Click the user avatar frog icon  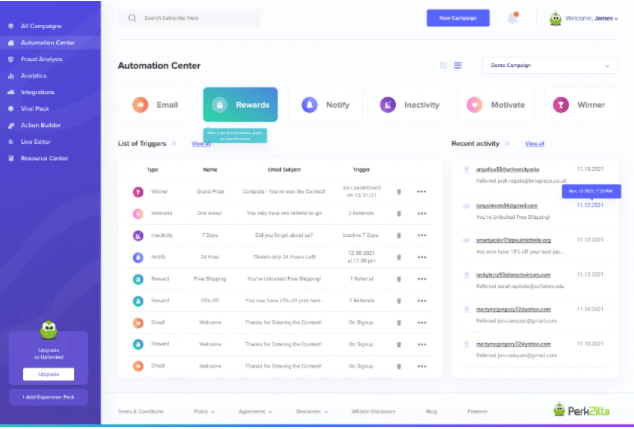[556, 19]
